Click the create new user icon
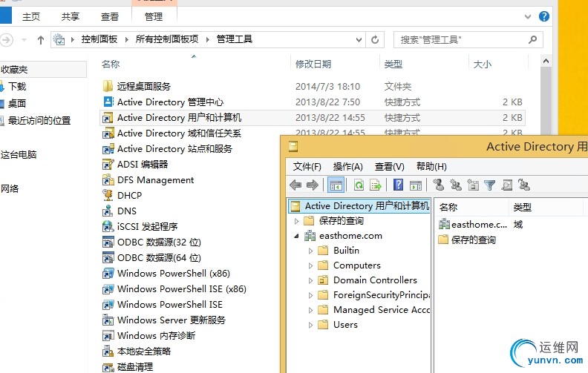 coord(438,185)
